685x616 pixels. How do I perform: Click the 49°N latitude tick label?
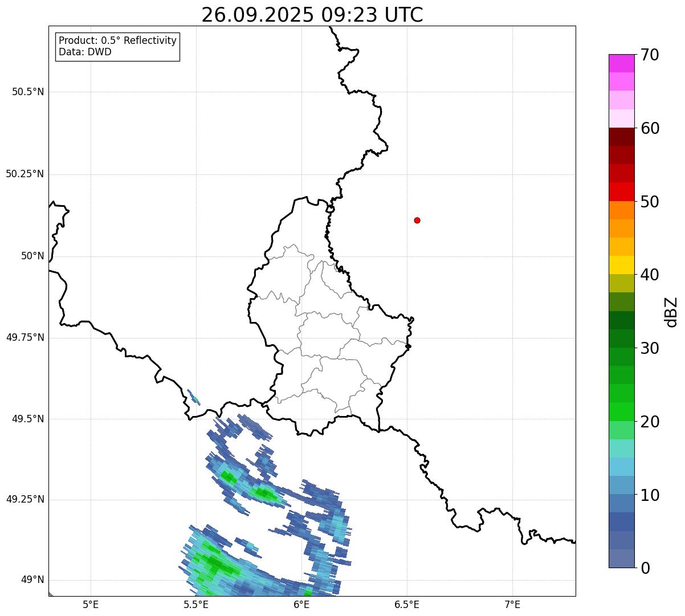[x=32, y=580]
